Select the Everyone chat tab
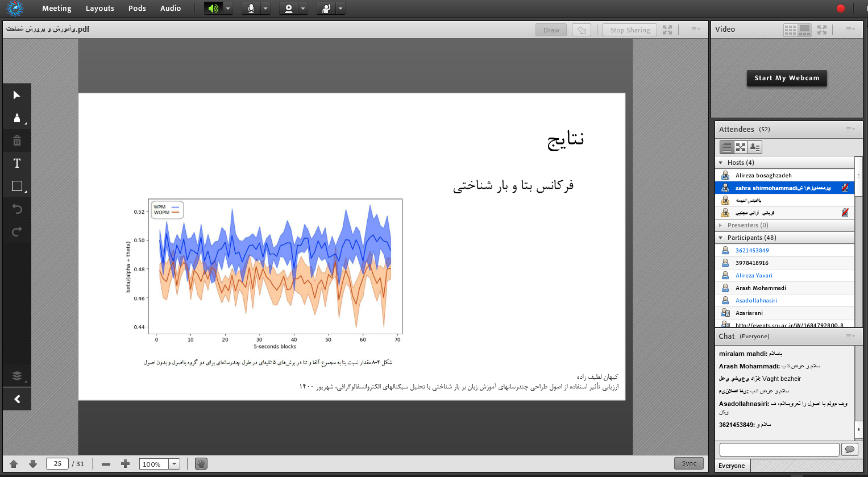The image size is (868, 477). (x=732, y=466)
